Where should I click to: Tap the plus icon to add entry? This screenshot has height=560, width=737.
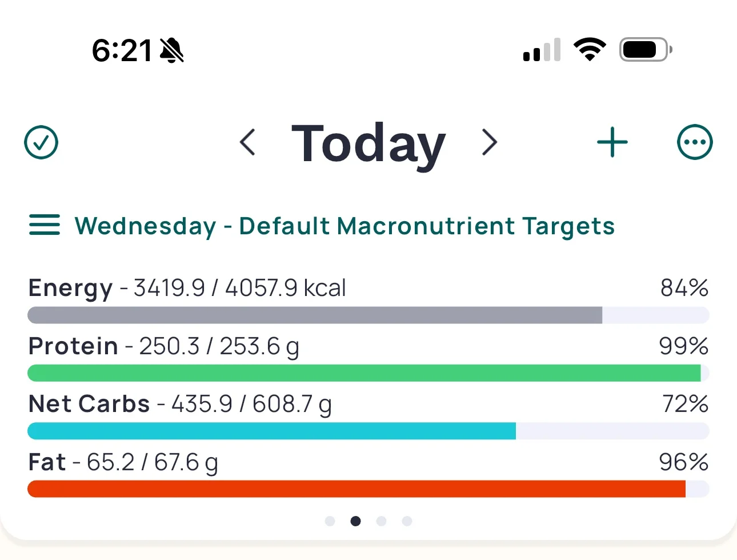tap(612, 142)
